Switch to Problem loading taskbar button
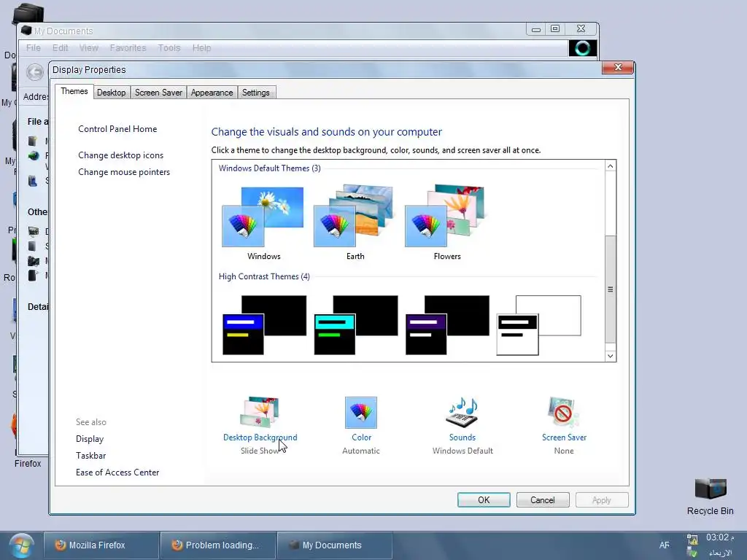Screen dimensions: 747x560 click(x=218, y=545)
